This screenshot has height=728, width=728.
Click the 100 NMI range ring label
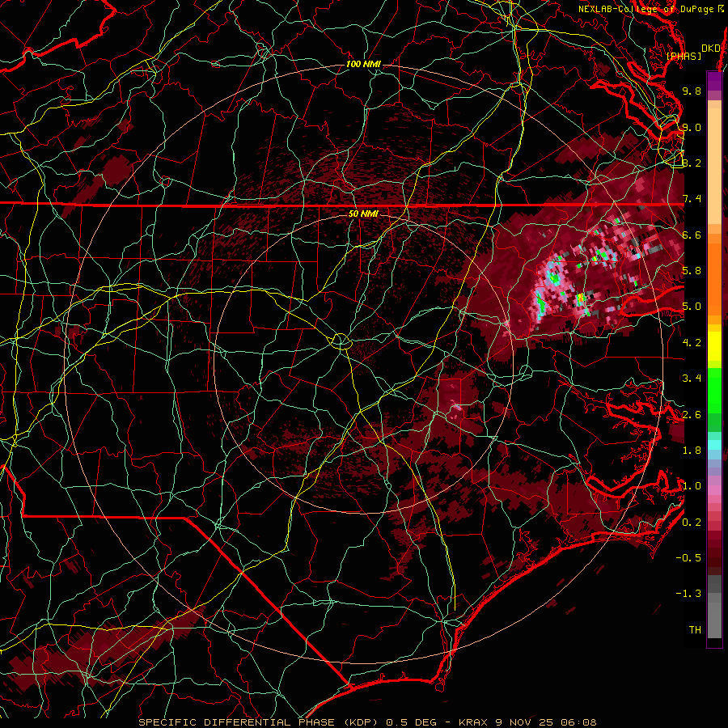363,64
